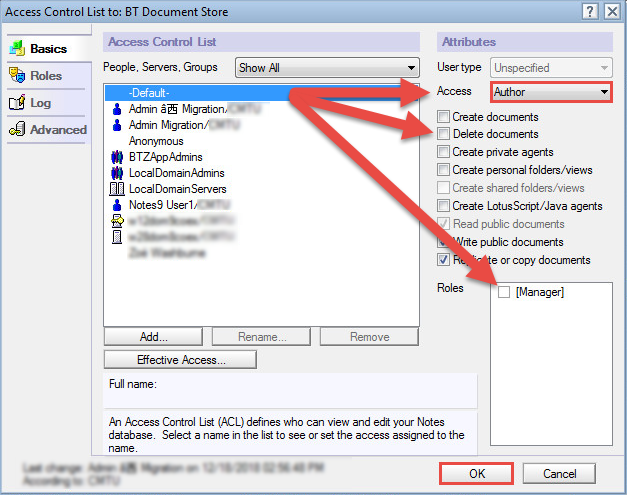Image resolution: width=627 pixels, height=495 pixels.
Task: Toggle Replicate or copy documents checkbox
Action: (x=443, y=259)
